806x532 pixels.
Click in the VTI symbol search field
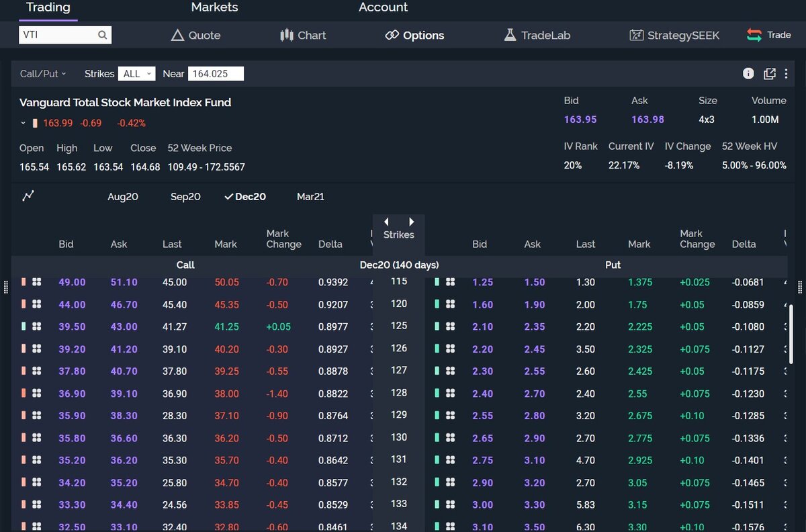tap(65, 35)
